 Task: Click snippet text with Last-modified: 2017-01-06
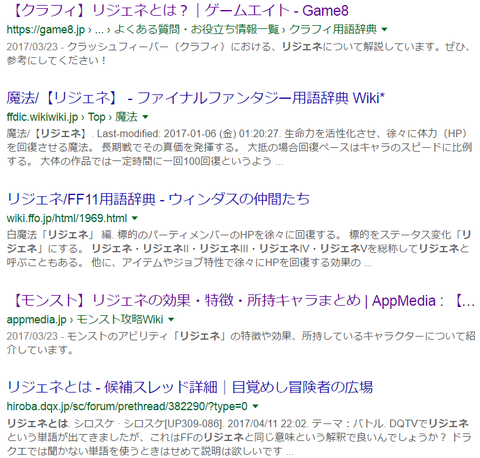(239, 147)
